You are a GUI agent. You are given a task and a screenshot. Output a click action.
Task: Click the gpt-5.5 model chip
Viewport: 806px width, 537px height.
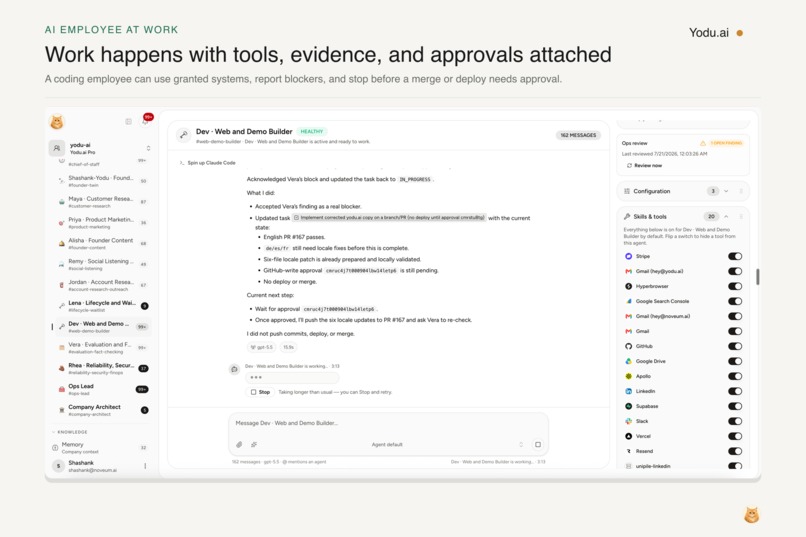point(262,347)
